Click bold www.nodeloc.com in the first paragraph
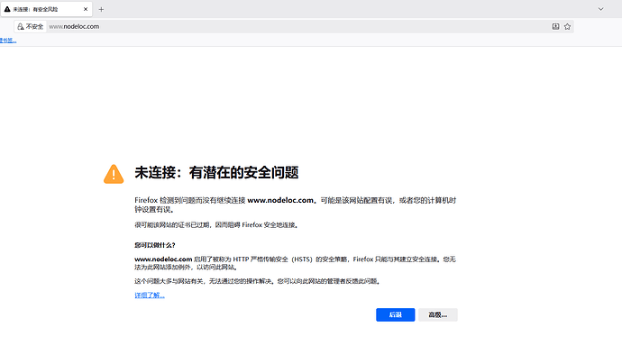 [x=280, y=200]
